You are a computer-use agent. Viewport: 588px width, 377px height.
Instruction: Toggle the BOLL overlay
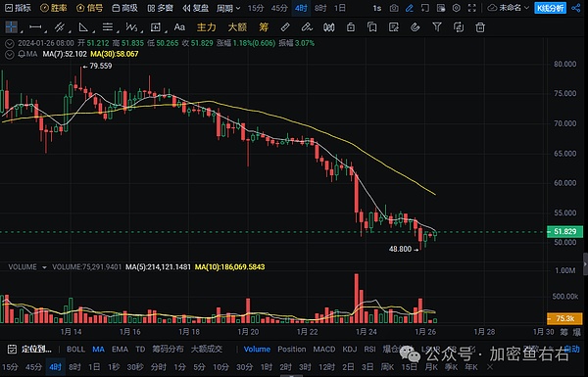(76, 350)
